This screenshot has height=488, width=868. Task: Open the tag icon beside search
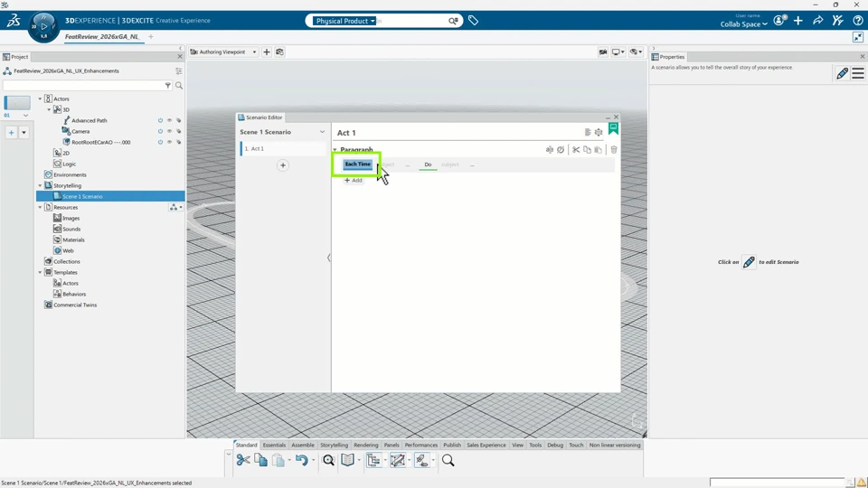pyautogui.click(x=473, y=21)
